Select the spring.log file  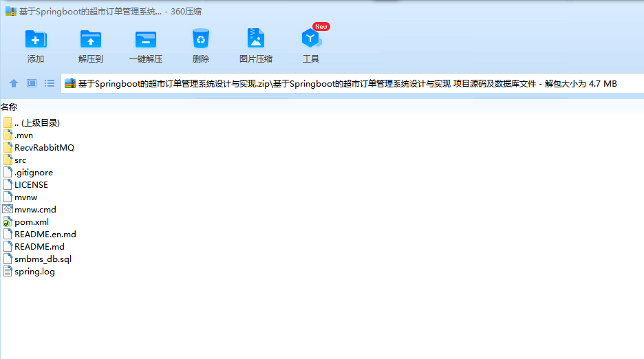point(29,272)
